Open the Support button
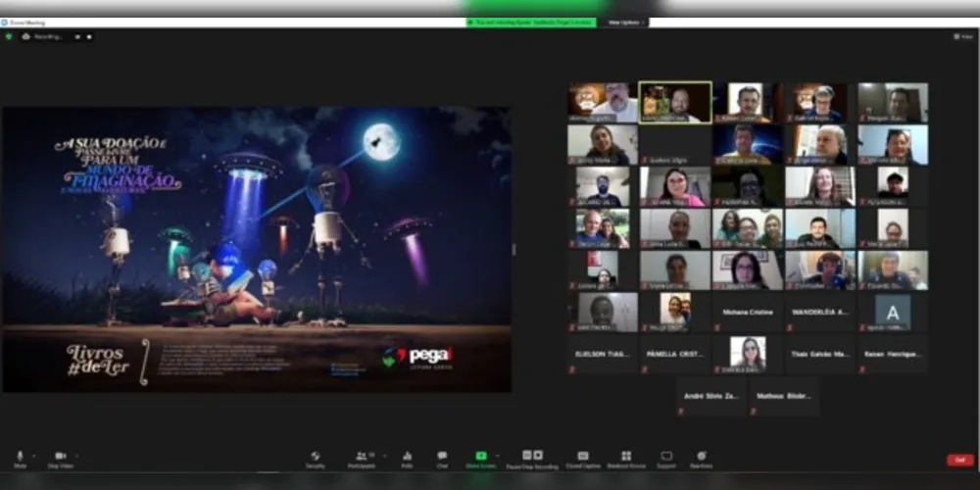 (x=666, y=460)
